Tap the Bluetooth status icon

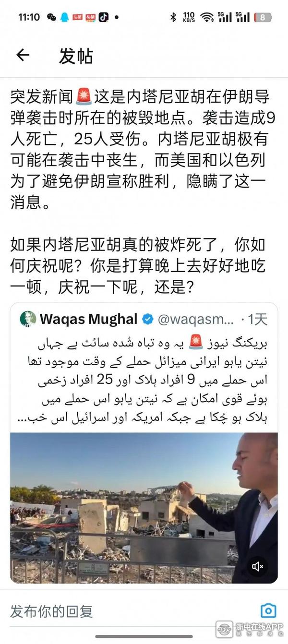click(x=173, y=17)
